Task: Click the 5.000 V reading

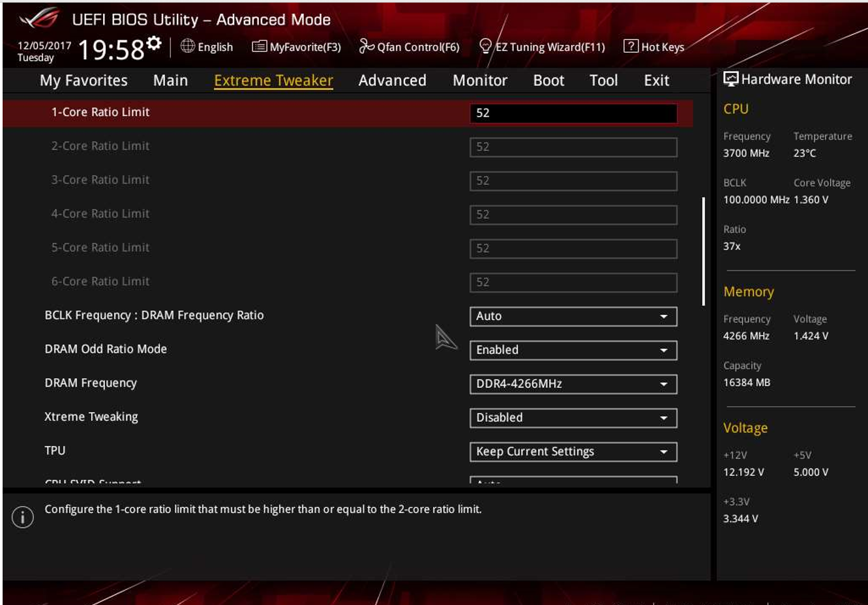Action: tap(811, 472)
